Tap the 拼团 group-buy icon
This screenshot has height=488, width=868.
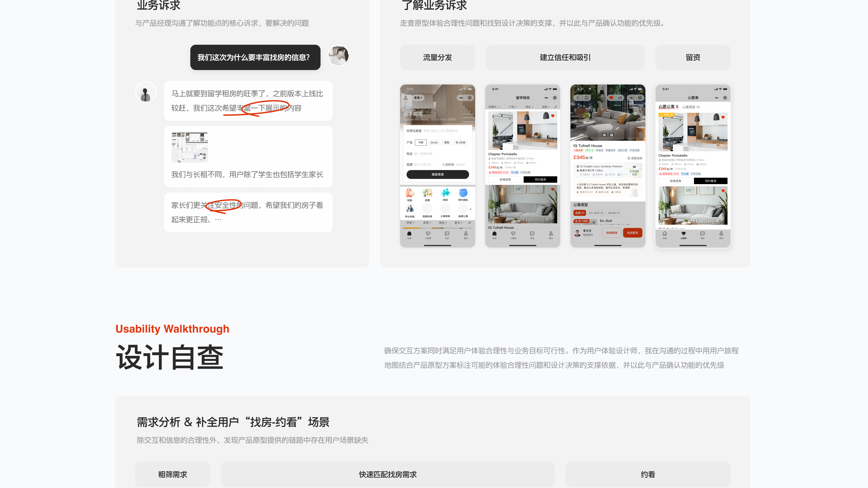coord(445,193)
